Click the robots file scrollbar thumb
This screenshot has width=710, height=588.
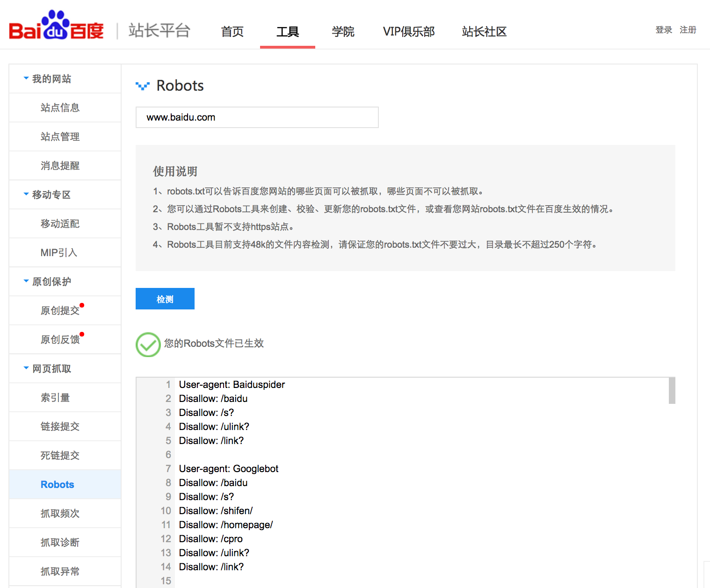[672, 390]
